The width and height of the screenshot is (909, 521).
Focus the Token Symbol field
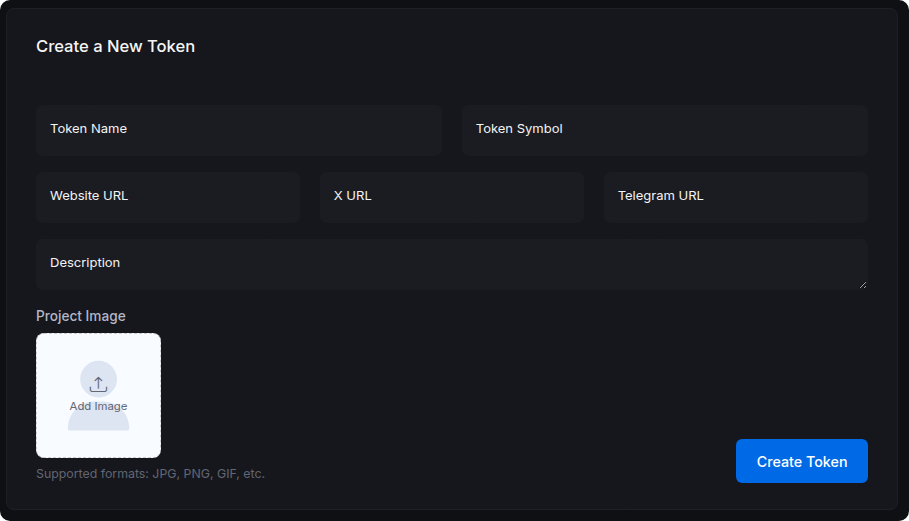tap(665, 130)
